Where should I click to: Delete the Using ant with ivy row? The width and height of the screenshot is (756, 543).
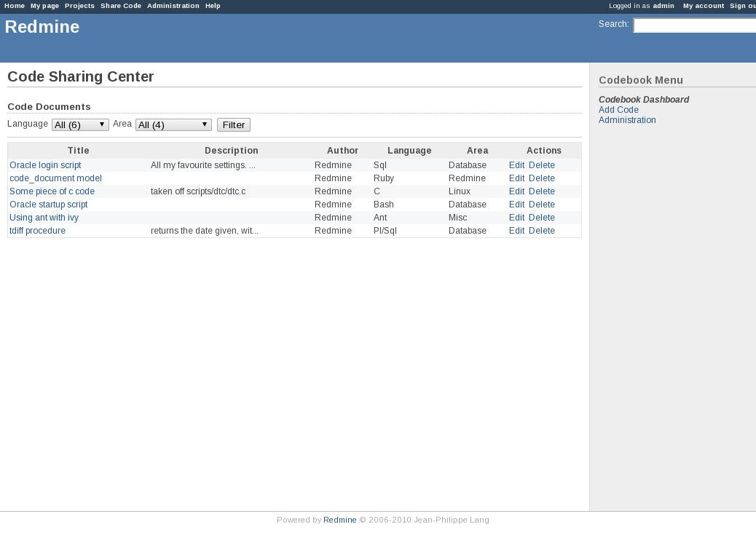pyautogui.click(x=541, y=218)
